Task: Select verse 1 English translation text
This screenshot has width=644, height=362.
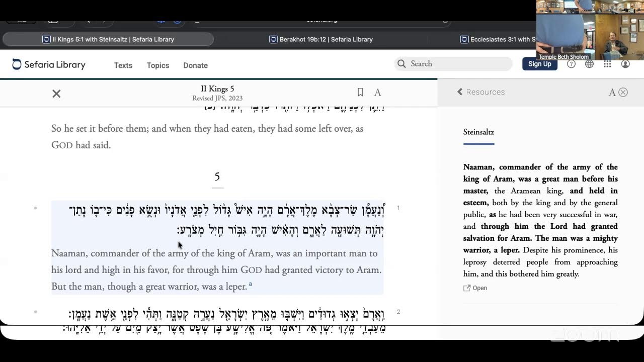Action: click(x=216, y=270)
